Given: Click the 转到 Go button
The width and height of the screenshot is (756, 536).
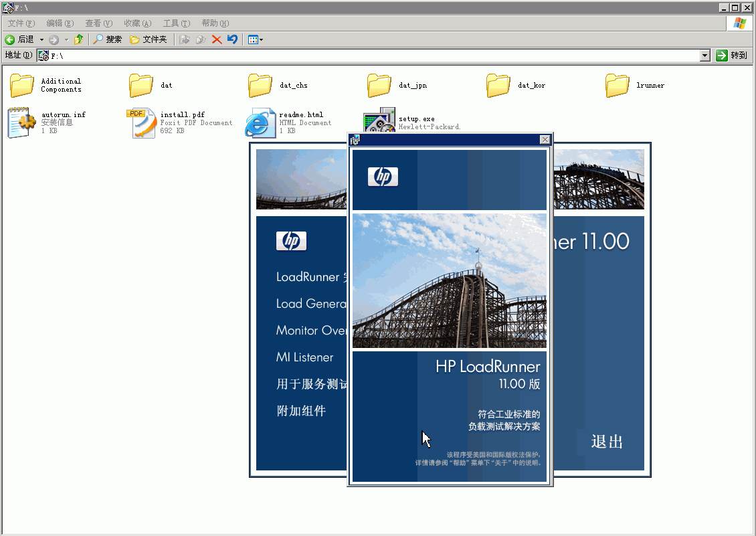Looking at the screenshot, I should coord(731,56).
